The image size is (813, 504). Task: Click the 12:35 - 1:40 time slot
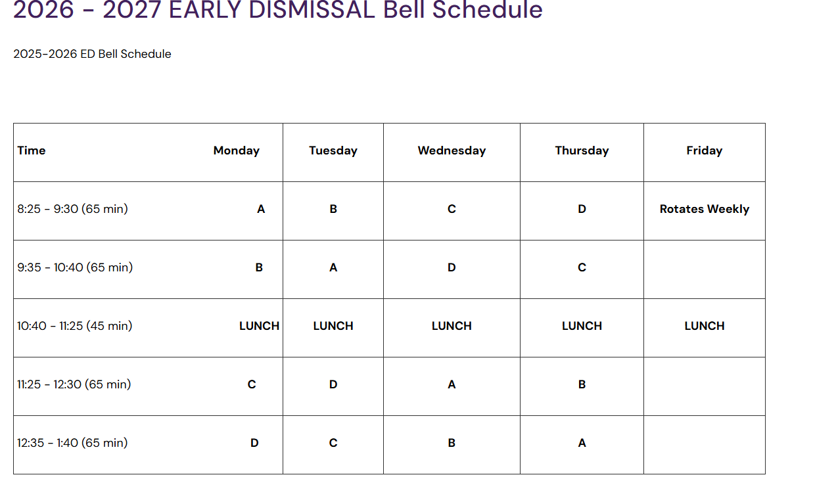72,443
